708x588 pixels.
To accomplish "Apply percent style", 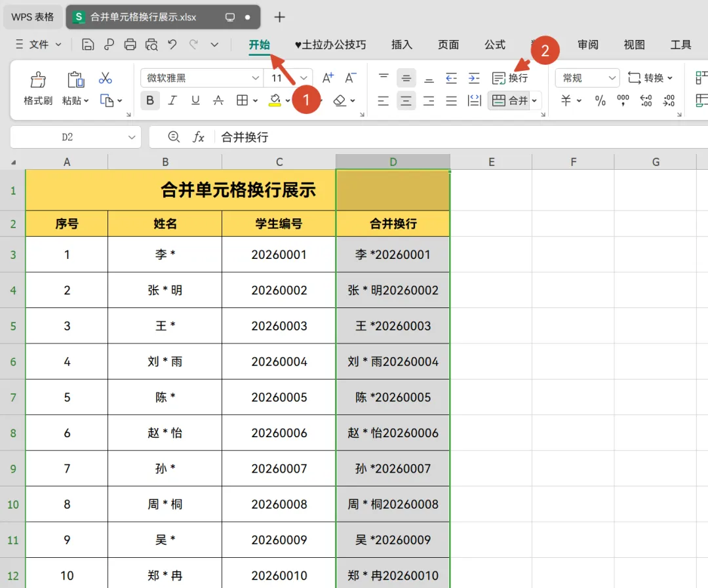I will point(600,100).
